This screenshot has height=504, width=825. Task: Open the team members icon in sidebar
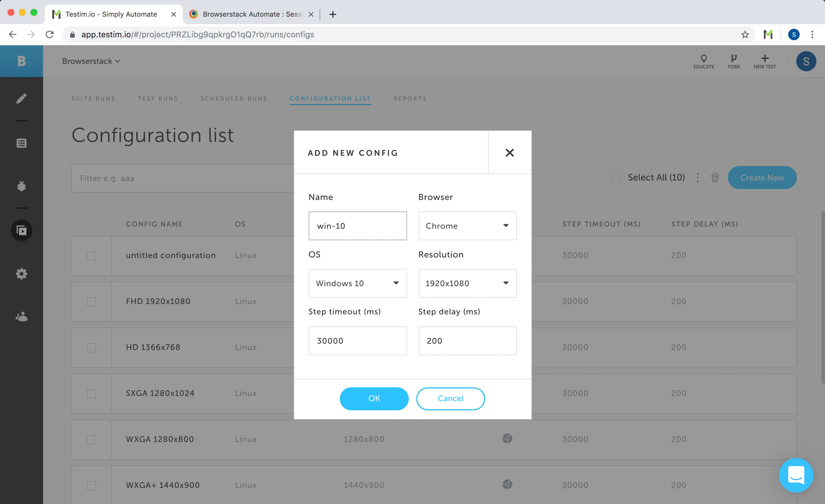(22, 317)
